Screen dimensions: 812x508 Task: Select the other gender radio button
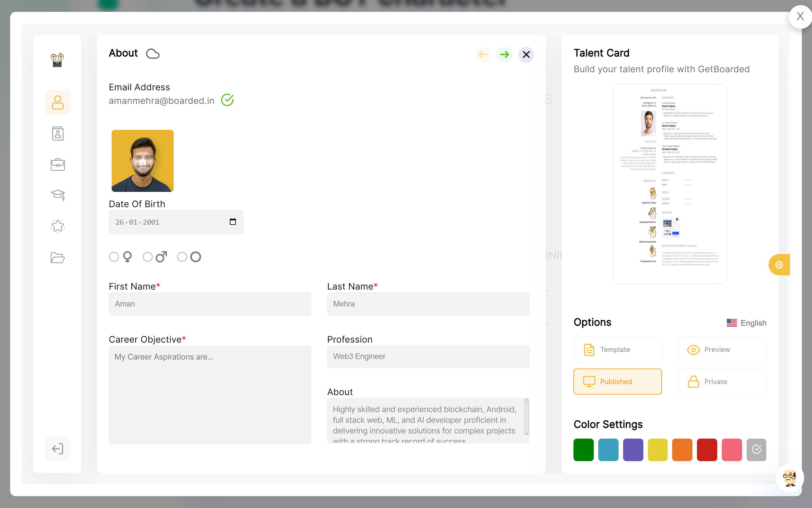coord(182,257)
